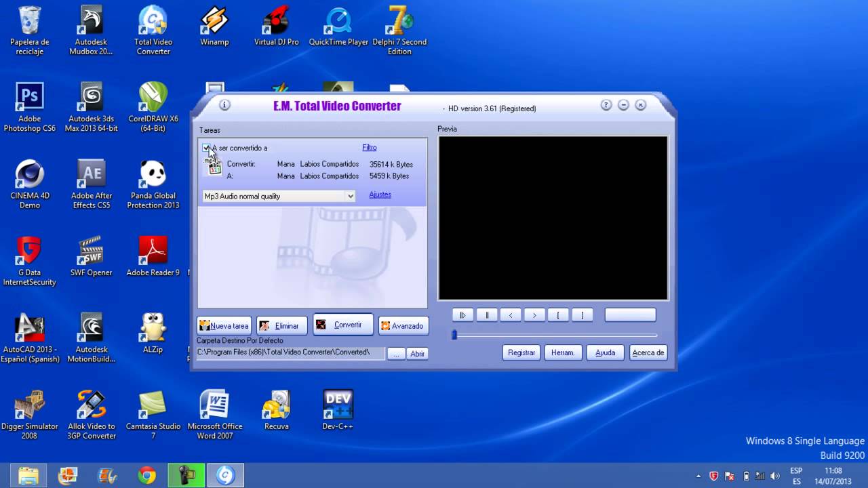Pause playback in the preview controls
The width and height of the screenshot is (868, 488).
click(487, 315)
